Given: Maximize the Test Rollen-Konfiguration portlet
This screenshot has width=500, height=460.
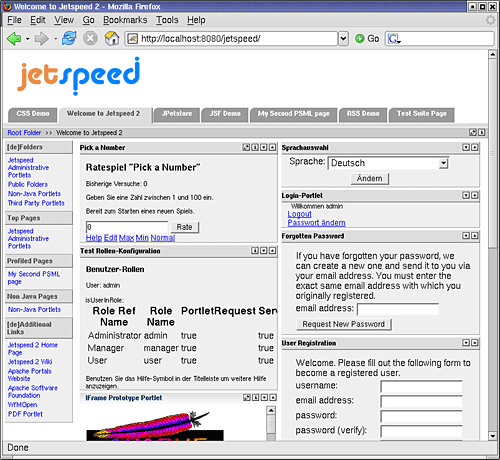Looking at the screenshot, I should tap(273, 251).
